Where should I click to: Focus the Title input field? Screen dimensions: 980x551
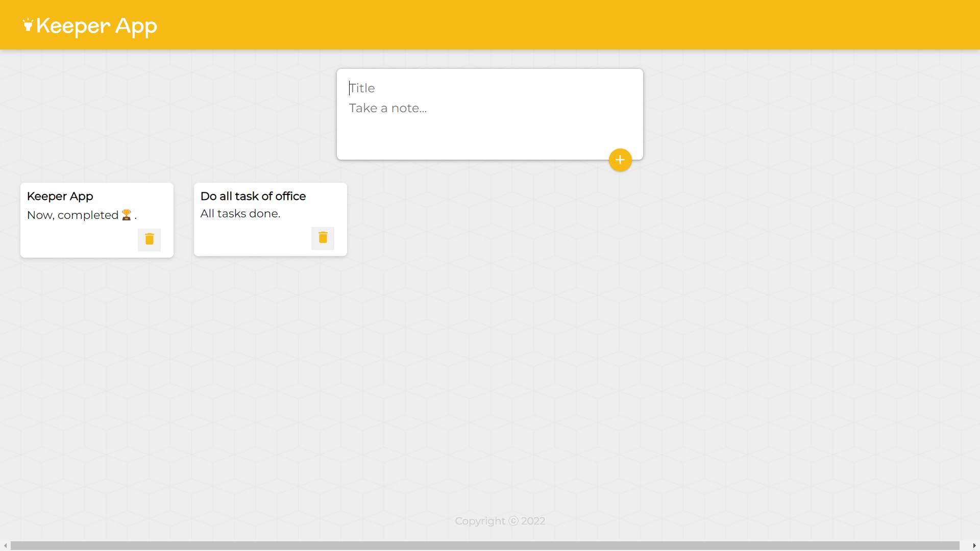tap(489, 88)
